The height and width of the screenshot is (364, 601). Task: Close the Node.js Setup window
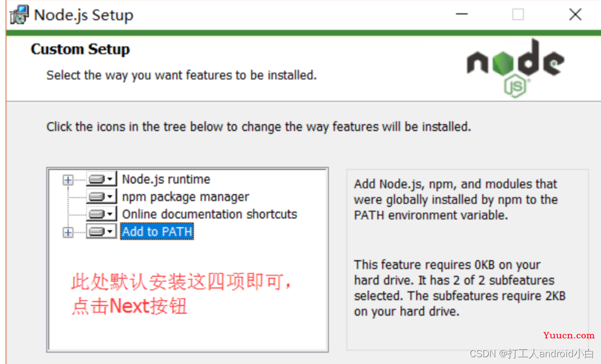pos(575,14)
